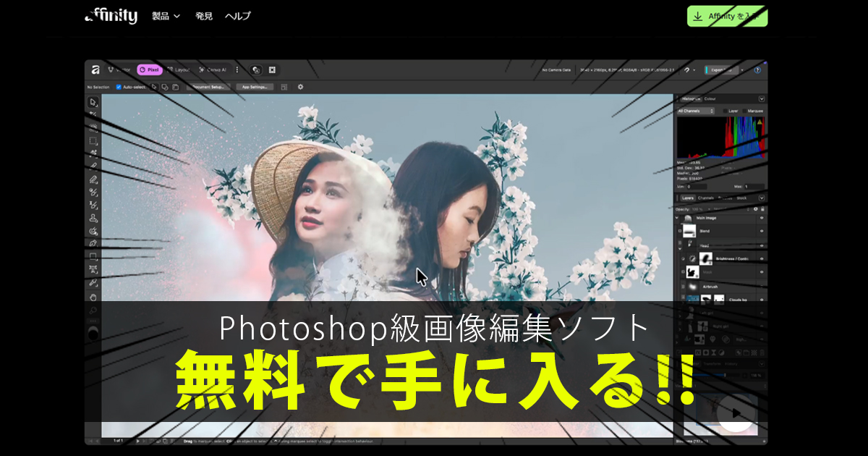
Task: Choose the Clone stamp tool
Action: (x=93, y=218)
